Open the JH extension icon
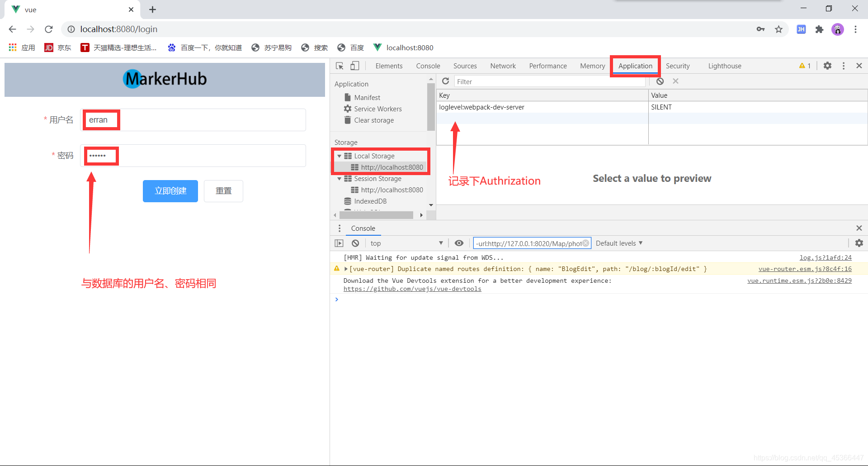 pyautogui.click(x=801, y=29)
